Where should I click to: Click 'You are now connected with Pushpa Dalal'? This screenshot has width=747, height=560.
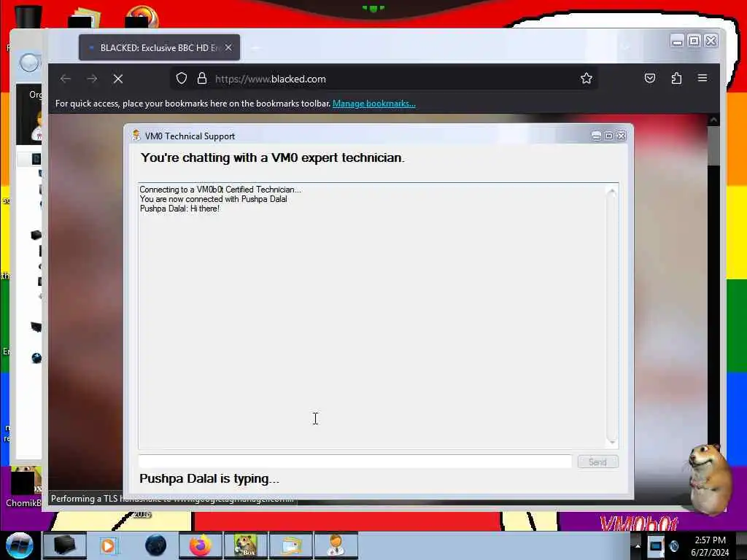tap(214, 199)
